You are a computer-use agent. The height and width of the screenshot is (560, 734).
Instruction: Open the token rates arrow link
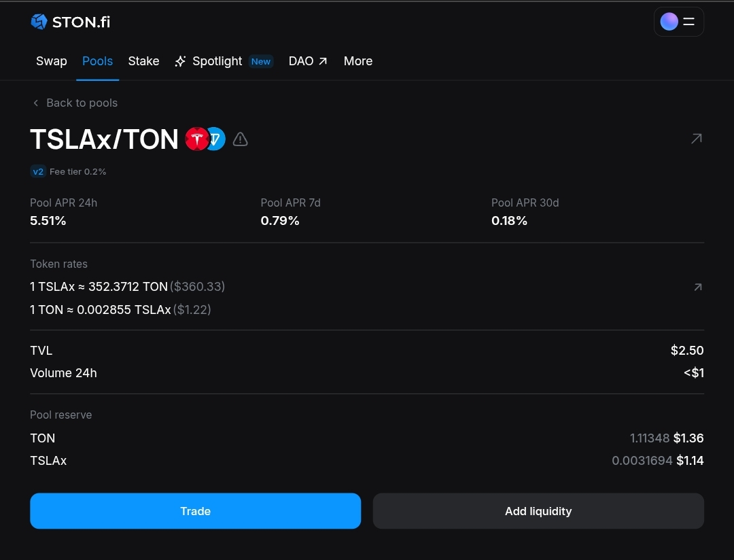pyautogui.click(x=698, y=287)
